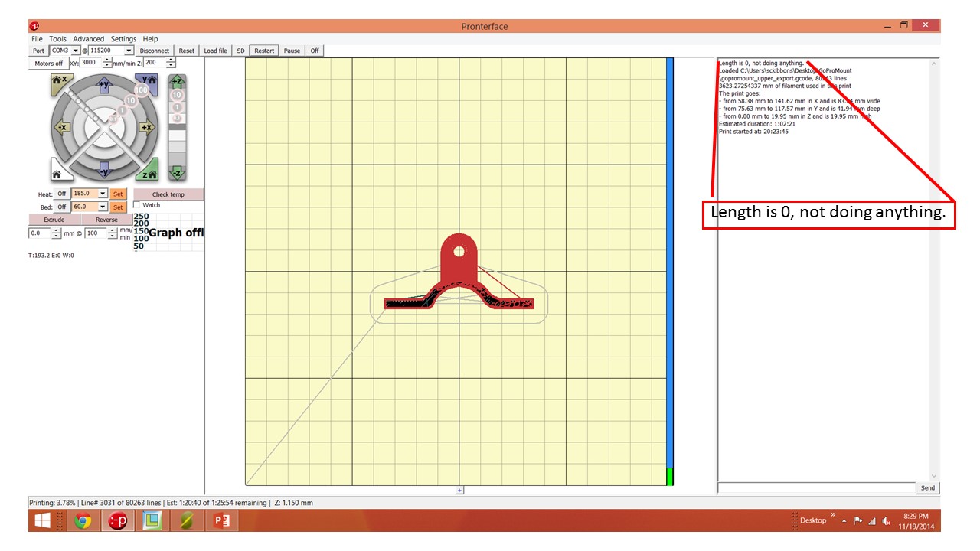The width and height of the screenshot is (980, 551).
Task: Home the Y axis
Action: [146, 81]
